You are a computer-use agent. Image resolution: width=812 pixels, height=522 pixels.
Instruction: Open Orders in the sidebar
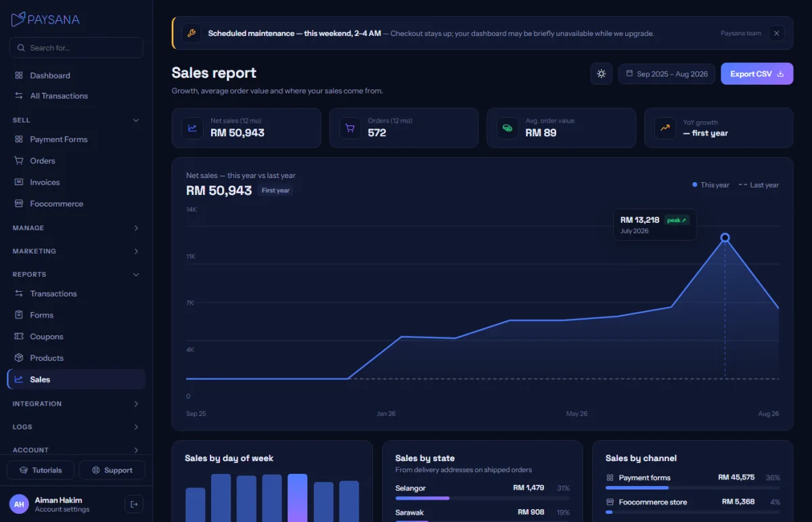[x=76, y=160]
